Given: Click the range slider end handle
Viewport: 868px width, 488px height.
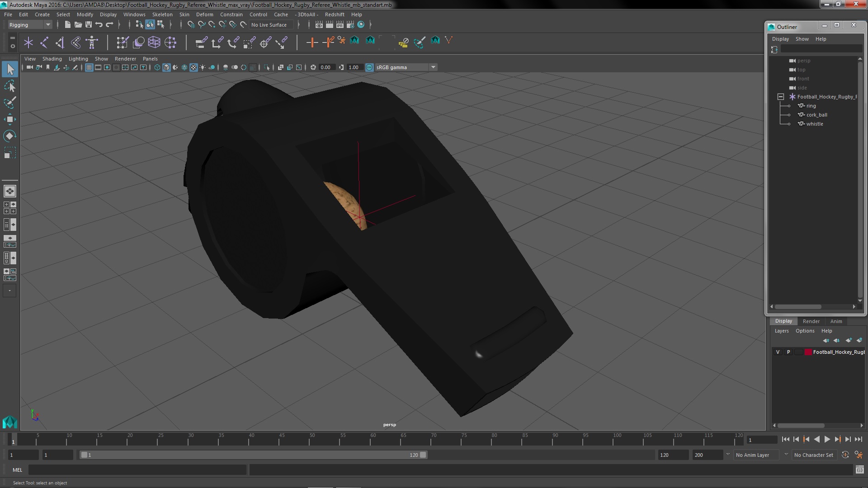Looking at the screenshot, I should [423, 455].
